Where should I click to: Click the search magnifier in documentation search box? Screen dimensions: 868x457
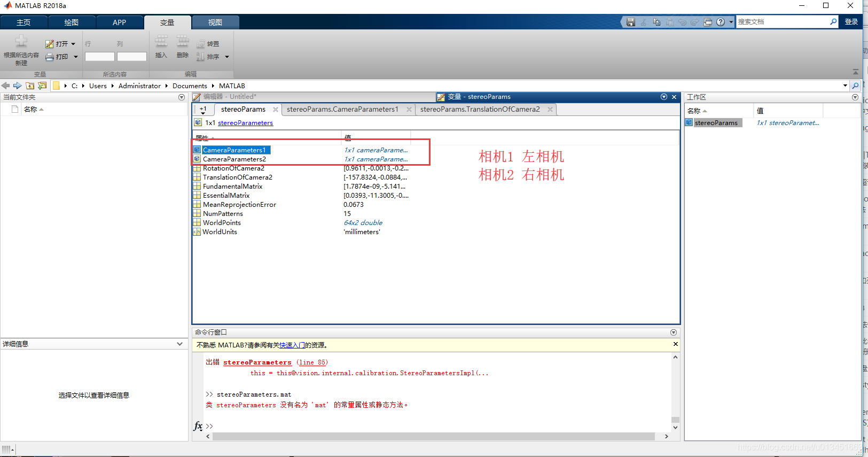(x=833, y=22)
